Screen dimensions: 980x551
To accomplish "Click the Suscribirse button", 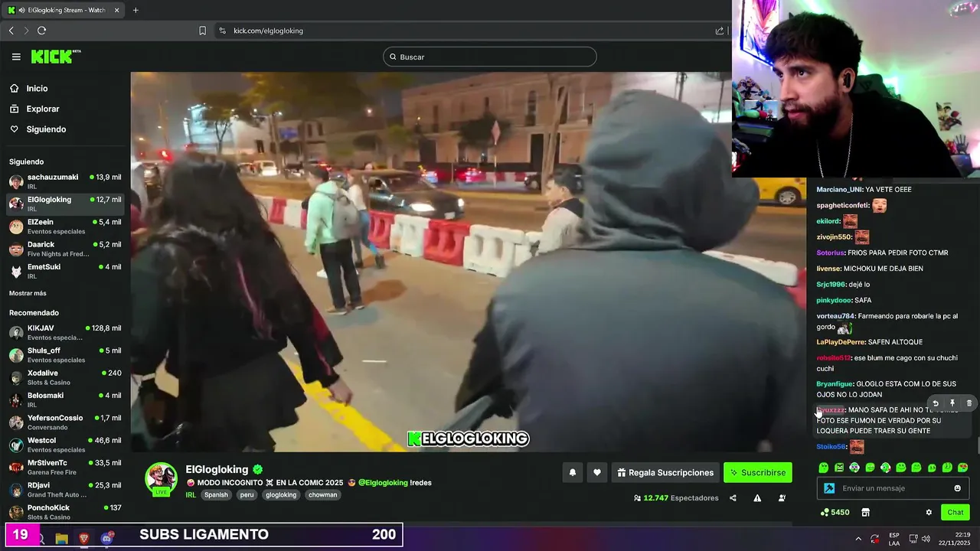I will [x=758, y=473].
